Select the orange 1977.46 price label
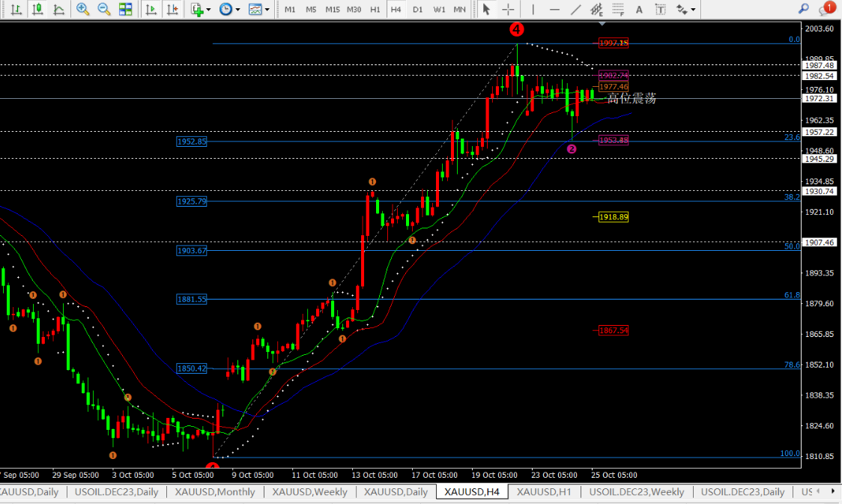Viewport: 842px width, 504px height. point(614,86)
